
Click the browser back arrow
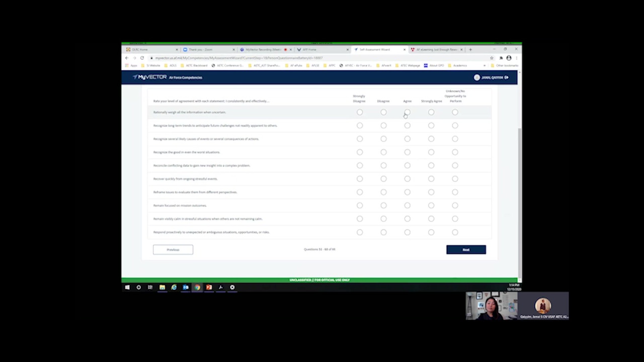(127, 58)
